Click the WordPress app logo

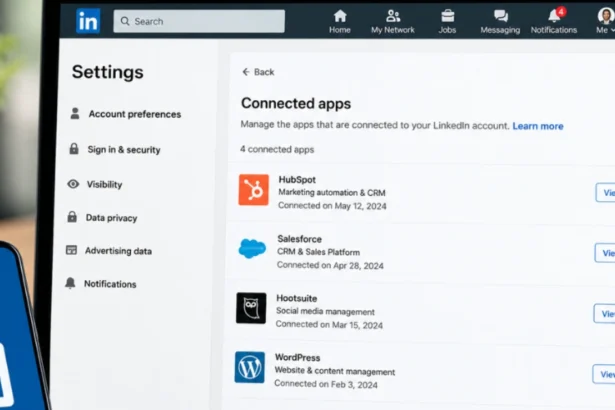point(250,367)
